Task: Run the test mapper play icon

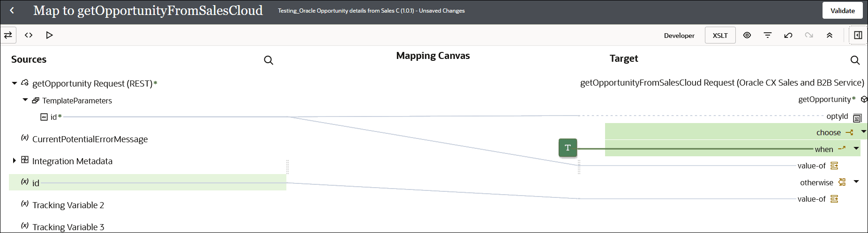Action: 49,35
